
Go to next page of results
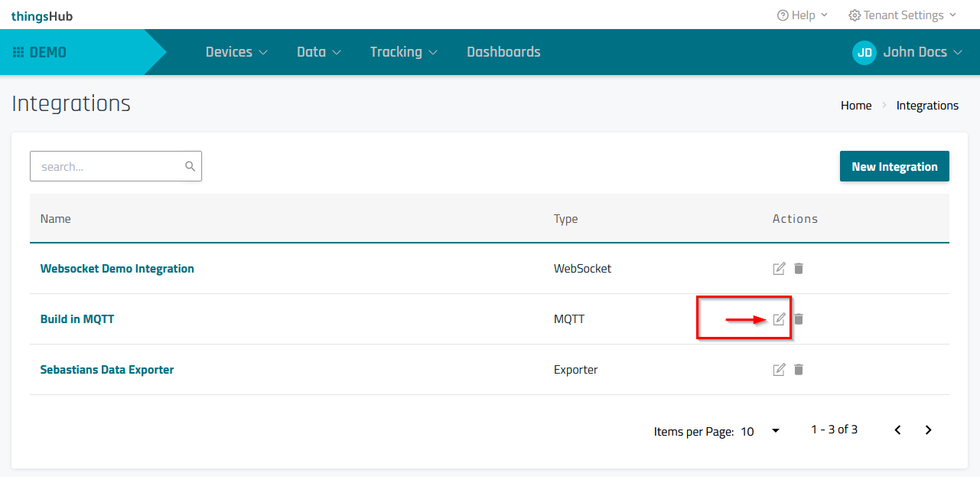click(x=928, y=430)
